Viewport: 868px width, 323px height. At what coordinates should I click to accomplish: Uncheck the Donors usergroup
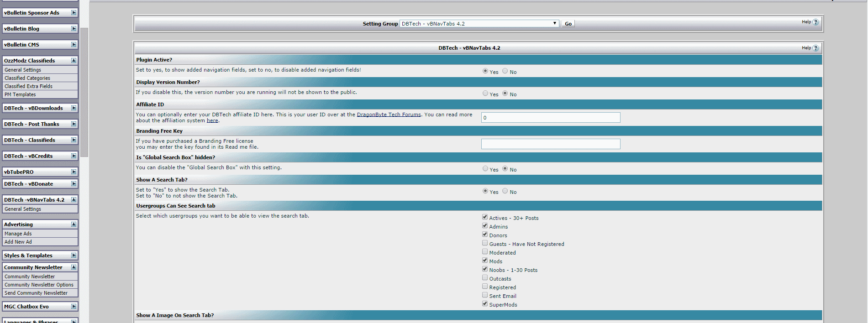tap(485, 234)
